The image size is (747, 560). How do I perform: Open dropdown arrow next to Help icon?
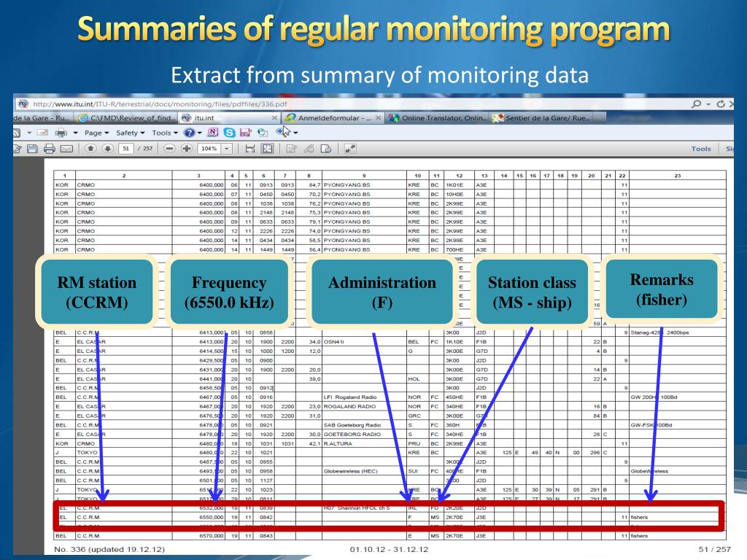click(199, 133)
